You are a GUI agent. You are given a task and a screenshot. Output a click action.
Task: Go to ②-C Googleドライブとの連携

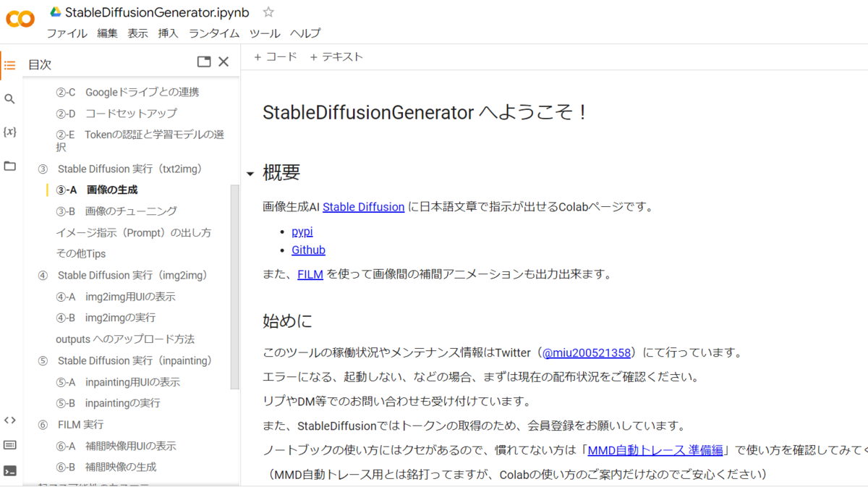coord(127,92)
